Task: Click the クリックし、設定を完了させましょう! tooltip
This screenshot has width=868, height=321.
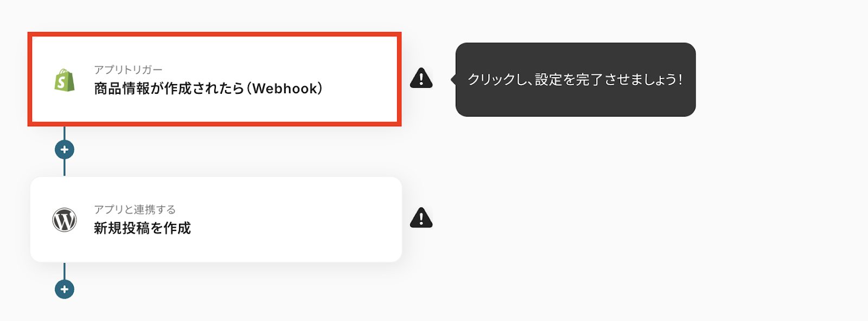Action: pyautogui.click(x=576, y=80)
